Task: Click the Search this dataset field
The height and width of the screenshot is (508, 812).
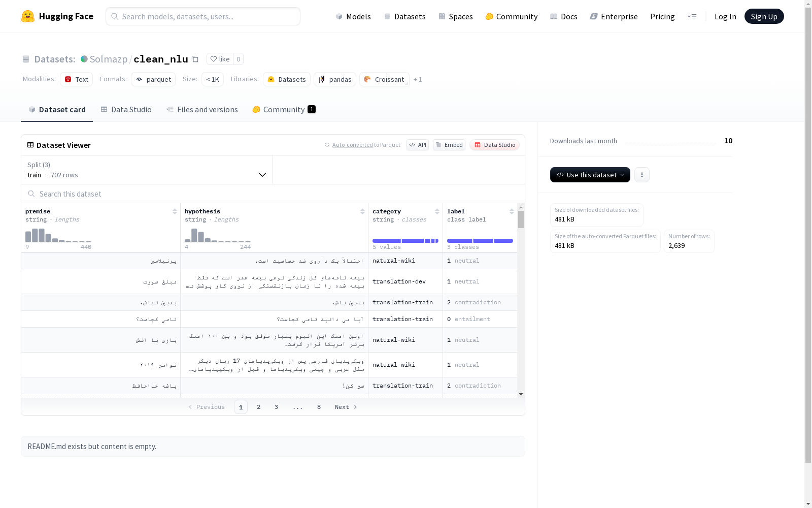Action: pos(273,194)
